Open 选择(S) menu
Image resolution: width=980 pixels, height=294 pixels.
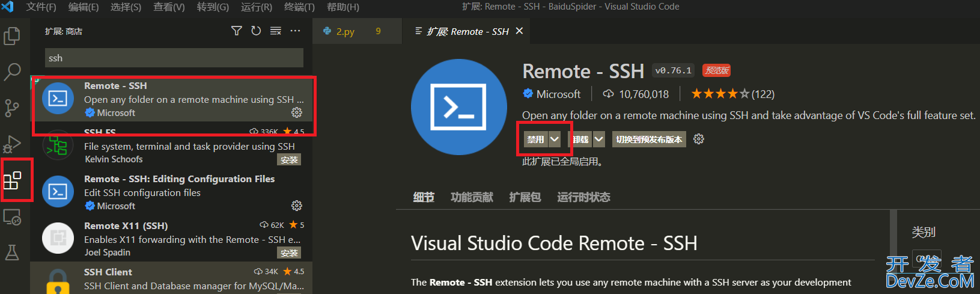[126, 7]
